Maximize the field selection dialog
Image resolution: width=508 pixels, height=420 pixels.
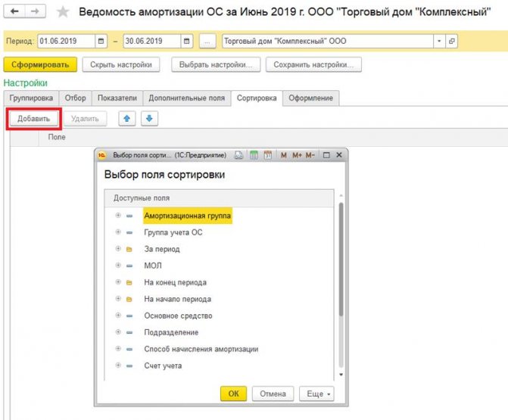326,155
